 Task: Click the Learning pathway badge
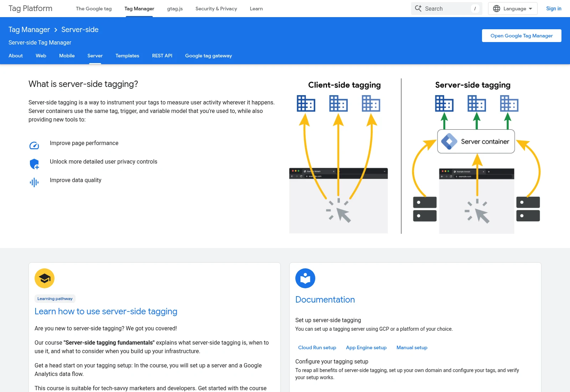click(55, 299)
